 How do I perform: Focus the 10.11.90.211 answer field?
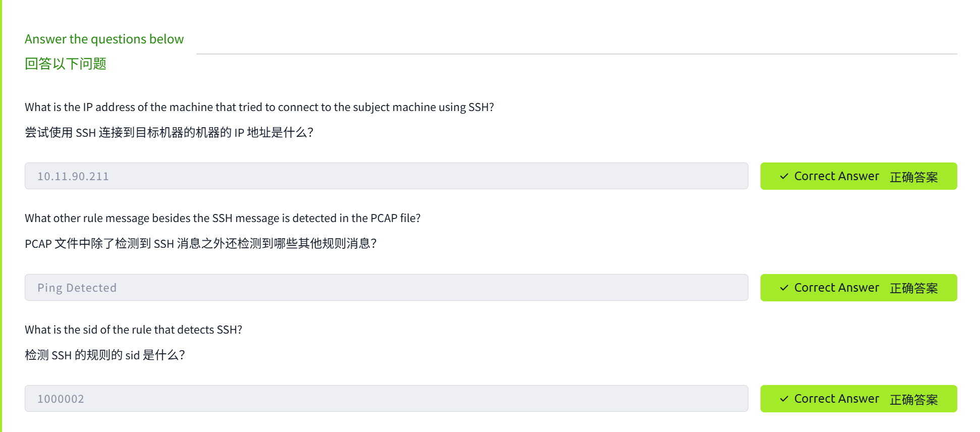[386, 176]
